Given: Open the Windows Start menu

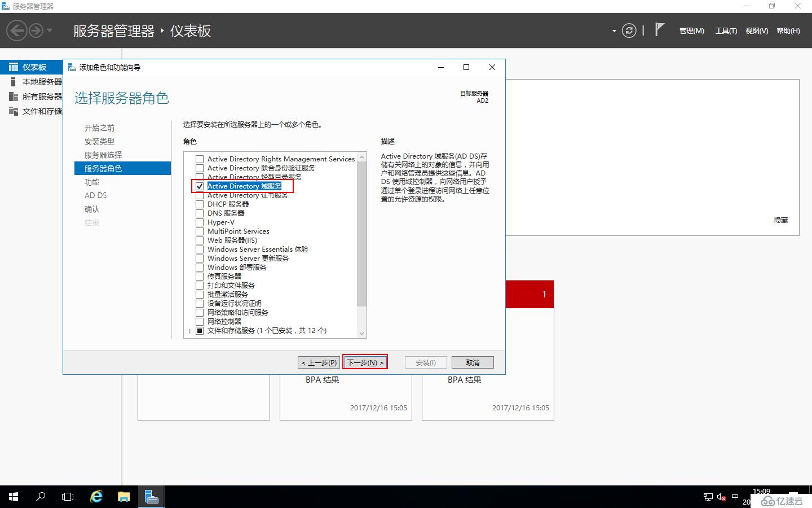Looking at the screenshot, I should pos(14,497).
